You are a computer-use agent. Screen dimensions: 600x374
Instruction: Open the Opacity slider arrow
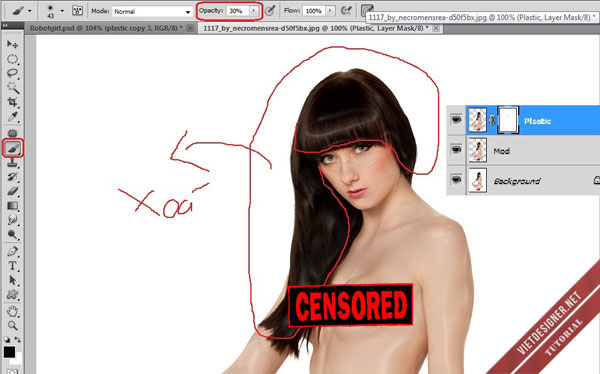[x=254, y=11]
